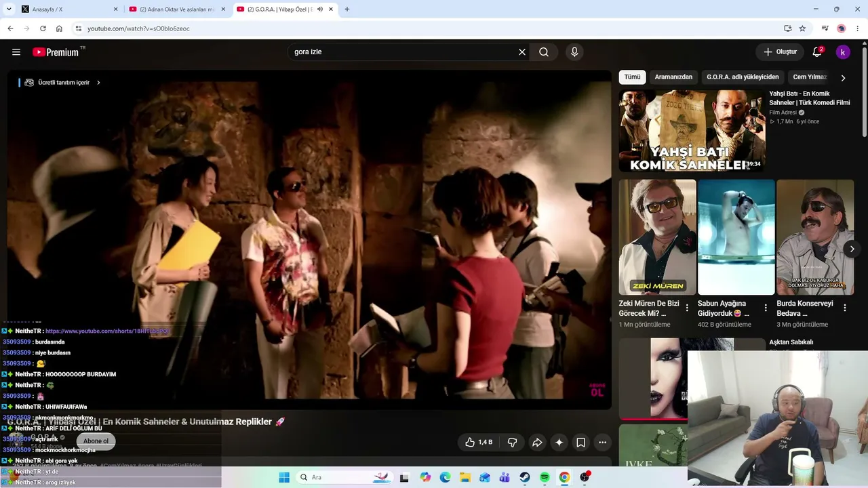
Task: Open Yahşi Batı video thumbnail
Action: point(692,131)
